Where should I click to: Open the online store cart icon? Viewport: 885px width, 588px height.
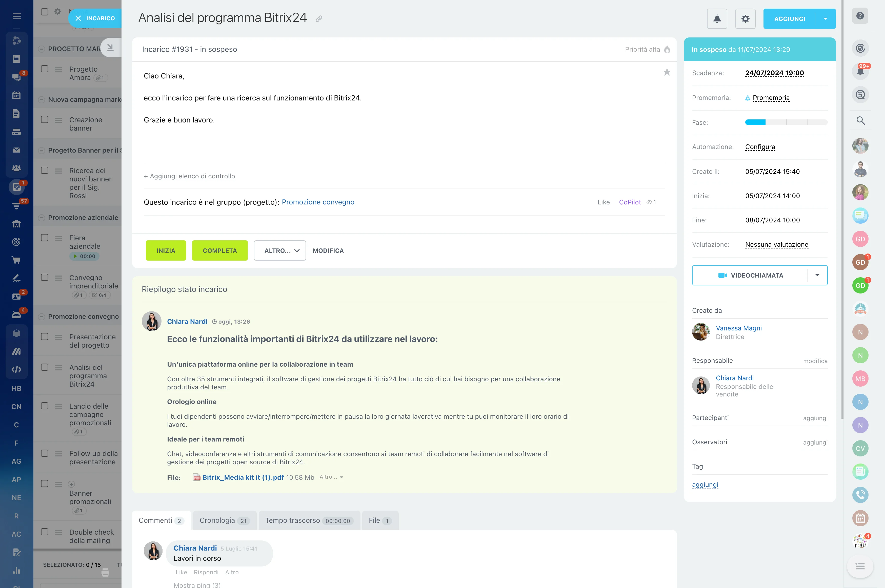point(16,260)
